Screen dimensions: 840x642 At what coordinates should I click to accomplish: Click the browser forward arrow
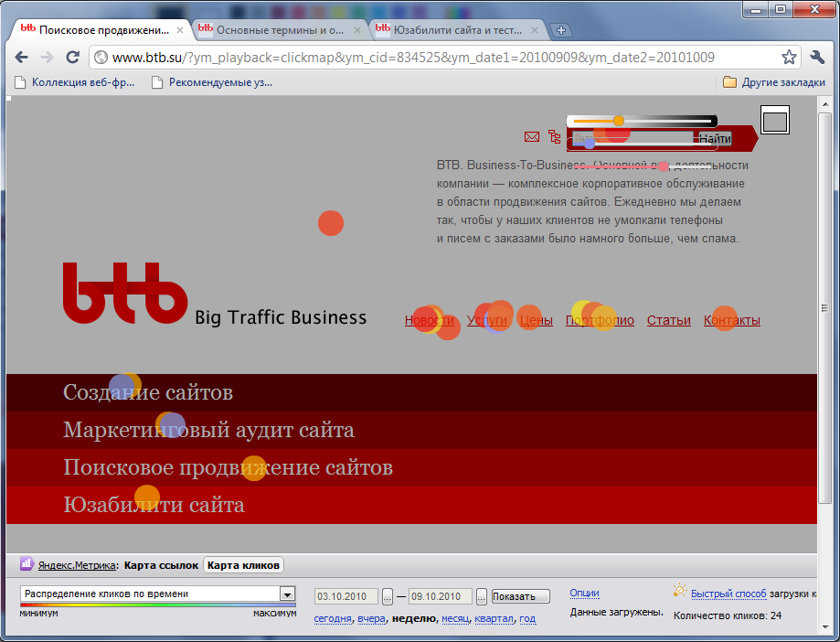pos(48,57)
